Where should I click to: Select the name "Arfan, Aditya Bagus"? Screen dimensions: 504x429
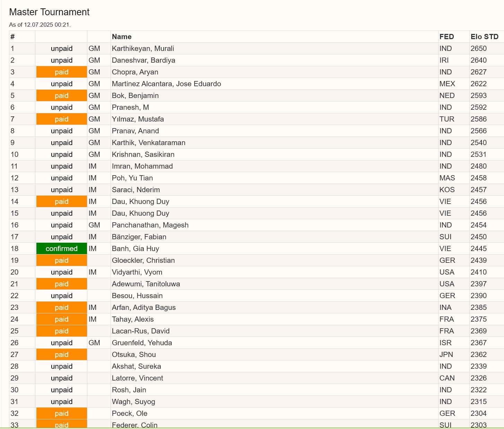point(144,307)
